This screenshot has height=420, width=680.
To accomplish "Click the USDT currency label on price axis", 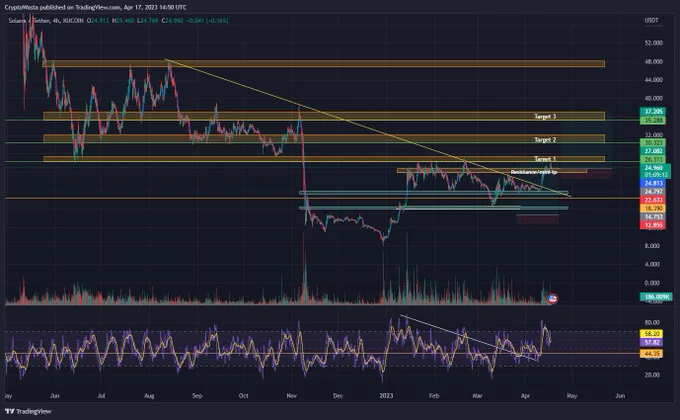I will click(651, 20).
